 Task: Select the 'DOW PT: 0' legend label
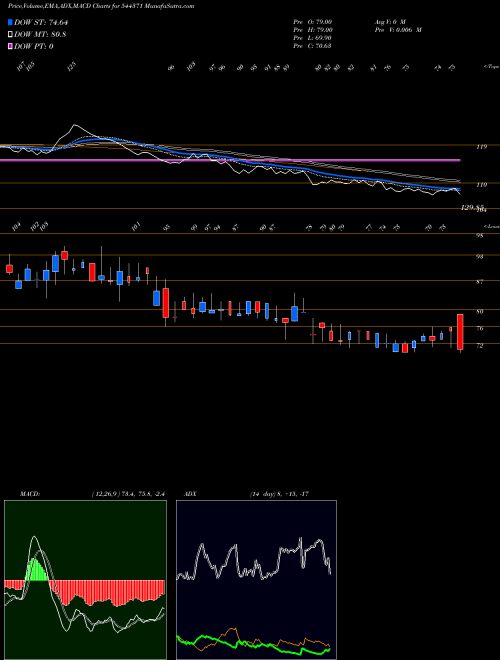[x=33, y=46]
